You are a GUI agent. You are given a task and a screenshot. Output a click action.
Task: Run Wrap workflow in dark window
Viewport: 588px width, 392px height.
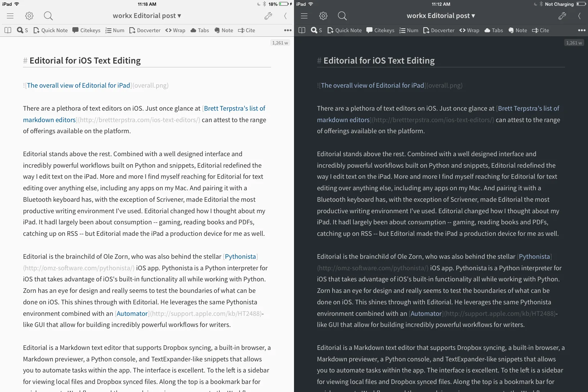pyautogui.click(x=469, y=30)
